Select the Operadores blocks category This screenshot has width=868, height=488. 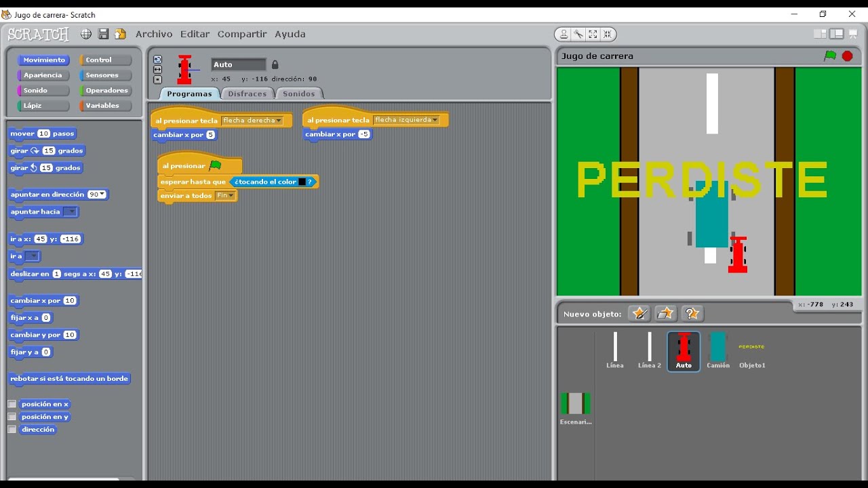pyautogui.click(x=106, y=90)
